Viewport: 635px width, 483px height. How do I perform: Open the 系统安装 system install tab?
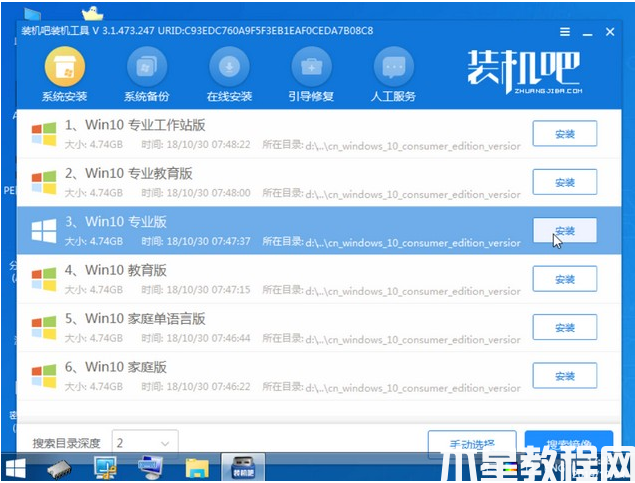[x=64, y=74]
